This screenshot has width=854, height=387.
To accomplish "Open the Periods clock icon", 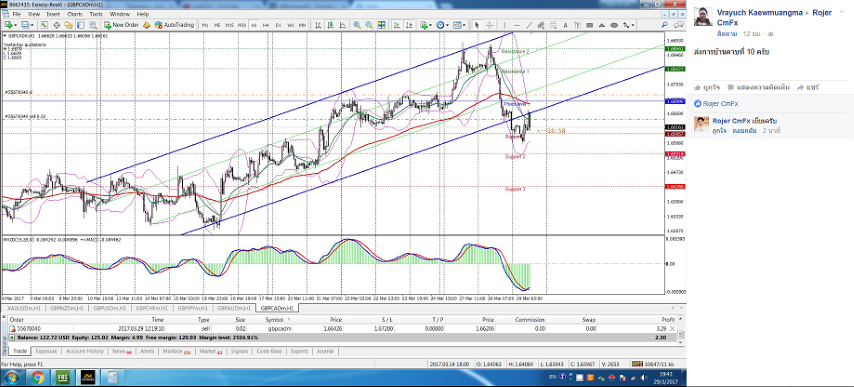I will click(440, 24).
